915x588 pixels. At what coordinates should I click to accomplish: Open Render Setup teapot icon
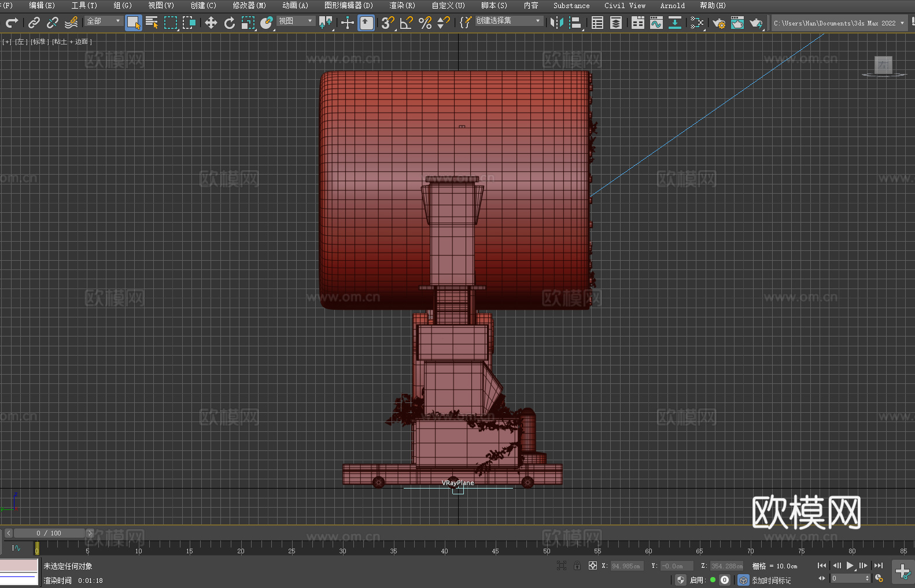[x=718, y=23]
